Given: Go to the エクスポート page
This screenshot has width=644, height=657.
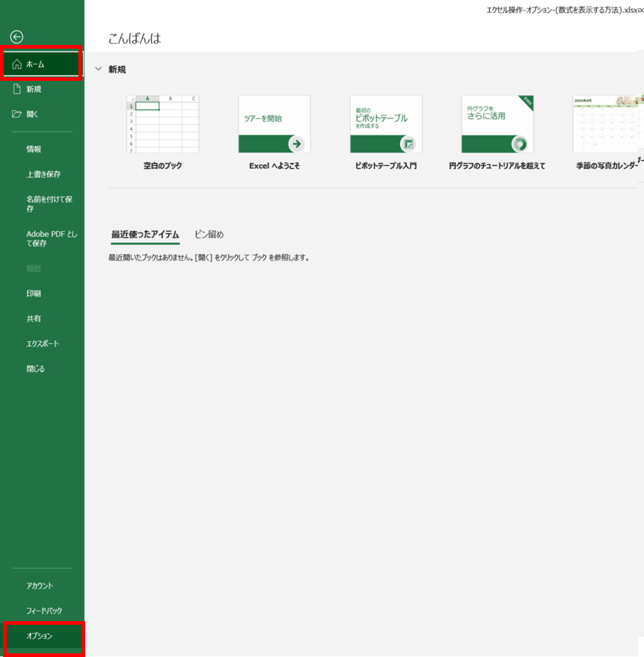Looking at the screenshot, I should (43, 343).
